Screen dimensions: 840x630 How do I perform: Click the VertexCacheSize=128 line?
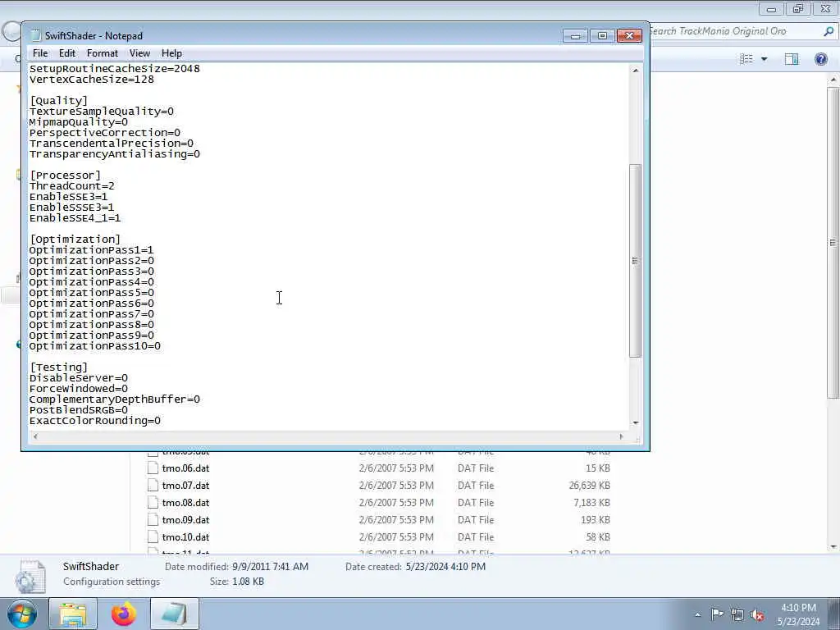[x=92, y=80]
